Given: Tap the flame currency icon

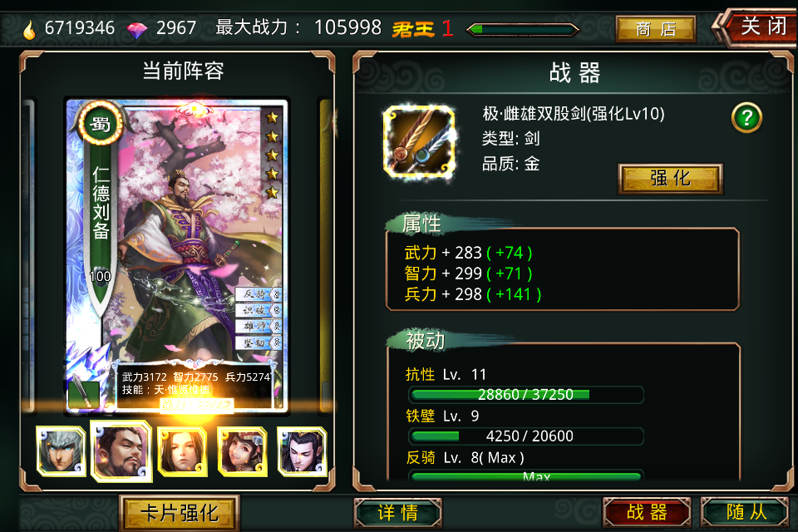Looking at the screenshot, I should [30, 29].
